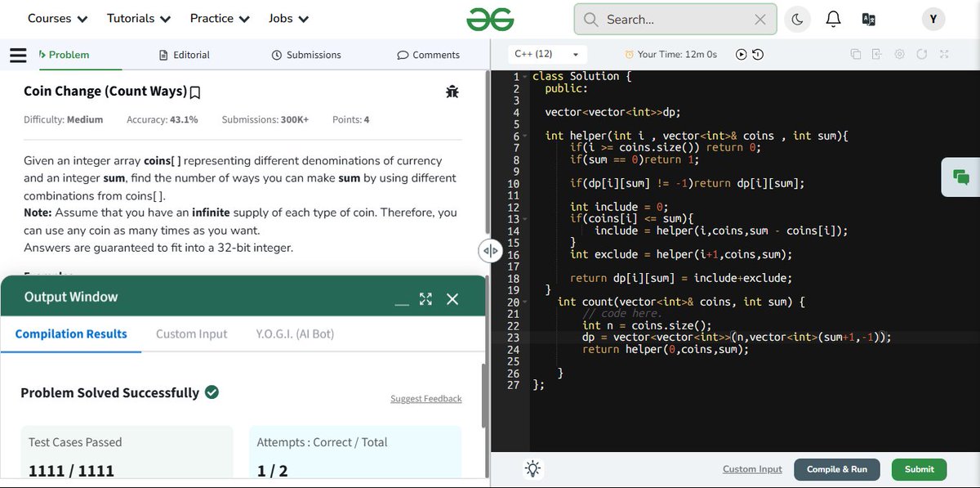
Task: Click the lightbulb hint icon
Action: (533, 469)
